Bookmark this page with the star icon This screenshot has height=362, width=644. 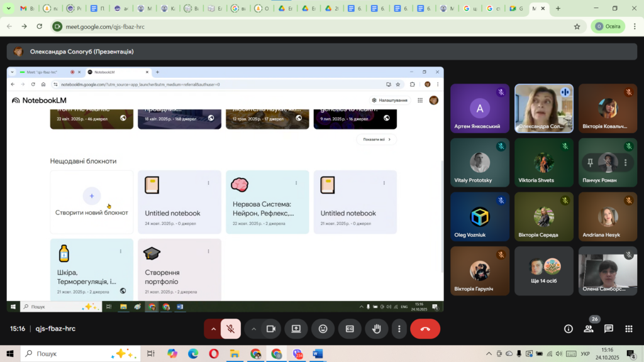tap(577, 26)
